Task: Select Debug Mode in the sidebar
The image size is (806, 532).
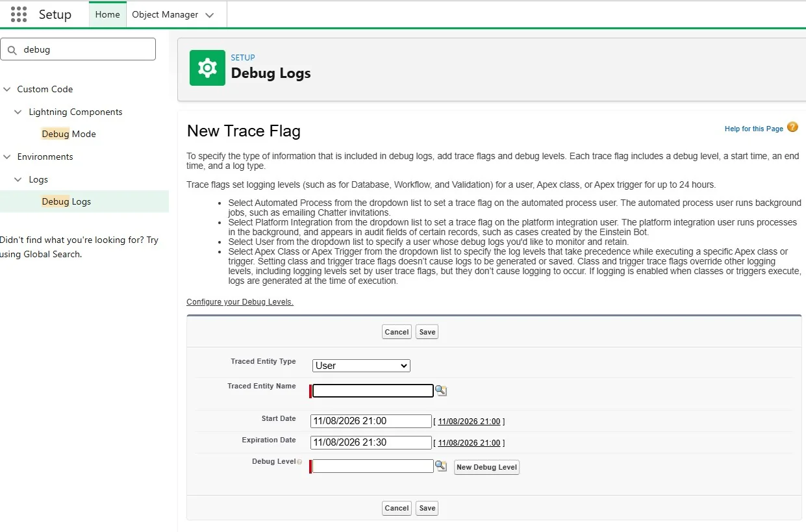Action: [69, 134]
